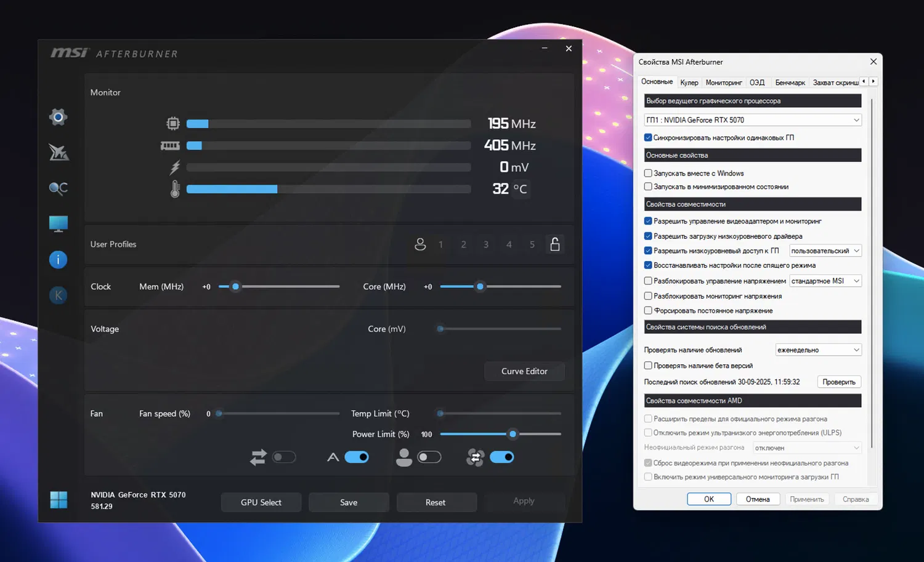Click the fan sync icon
Viewport: 924px width, 562px height.
point(476,457)
